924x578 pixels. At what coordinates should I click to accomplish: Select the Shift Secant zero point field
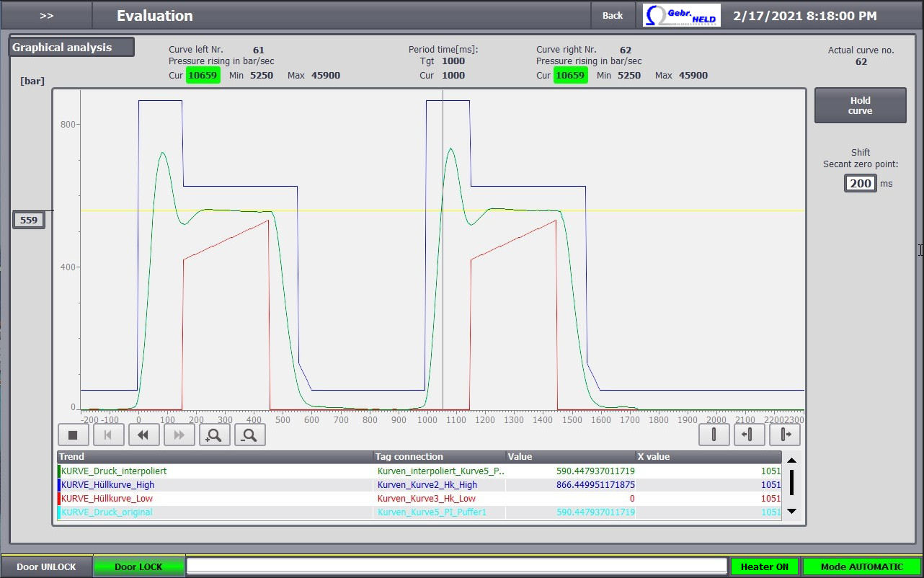(860, 183)
